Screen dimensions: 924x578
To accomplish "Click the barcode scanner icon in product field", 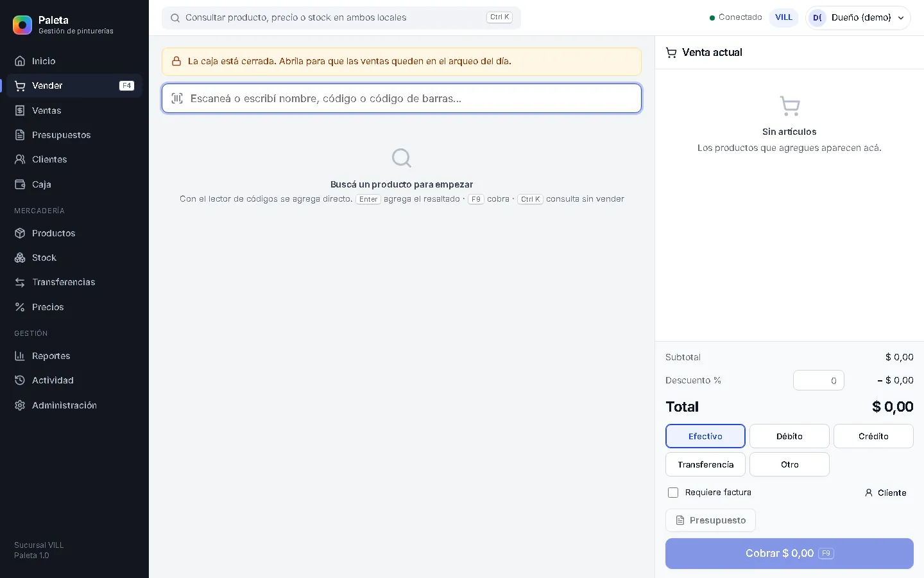I will 177,98.
